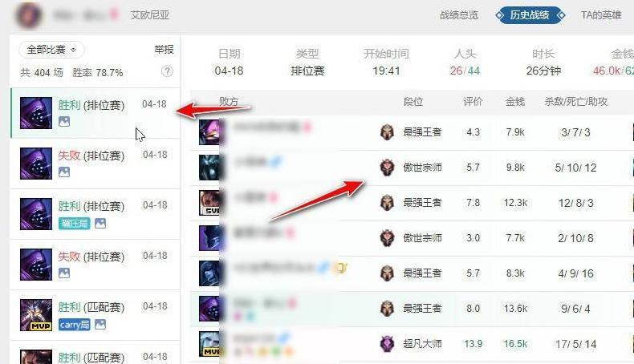
Task: Open the TA的英雄 tab
Action: coord(601,15)
